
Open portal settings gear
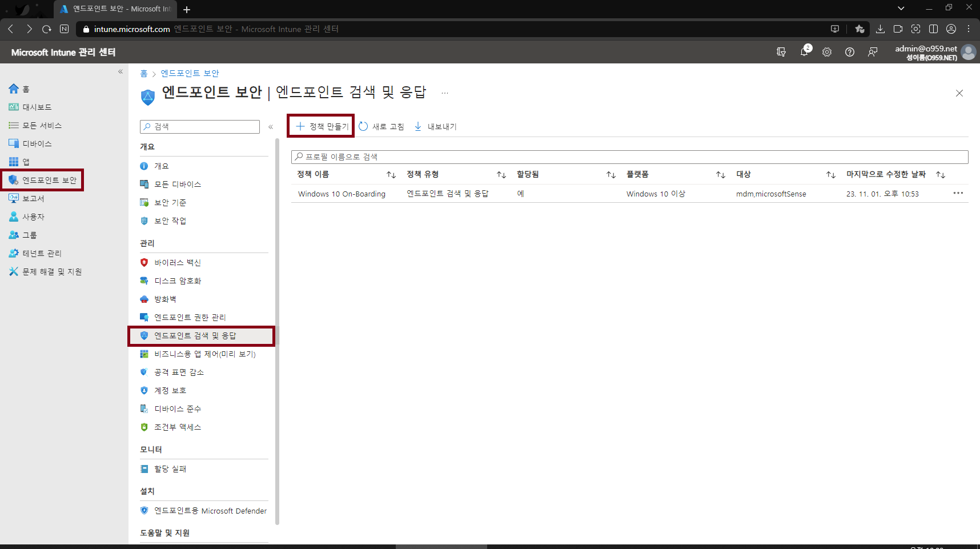pos(827,52)
